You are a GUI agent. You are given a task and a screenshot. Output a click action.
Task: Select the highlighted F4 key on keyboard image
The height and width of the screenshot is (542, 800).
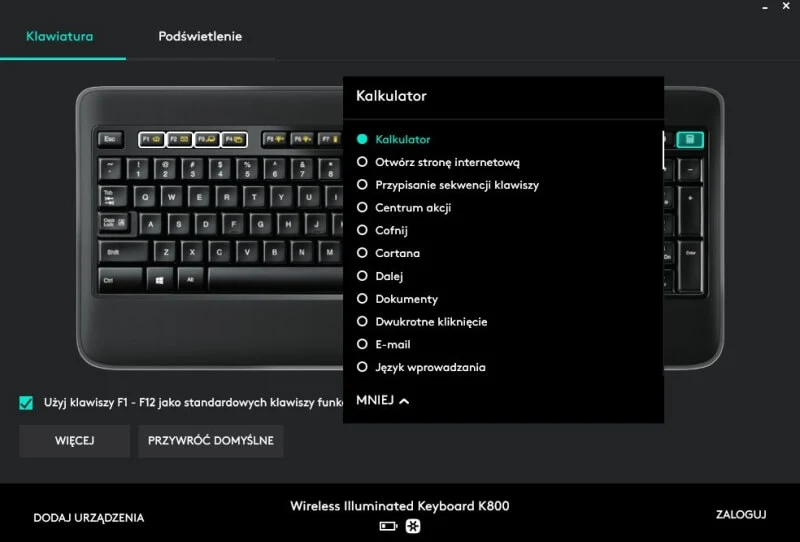[x=234, y=139]
